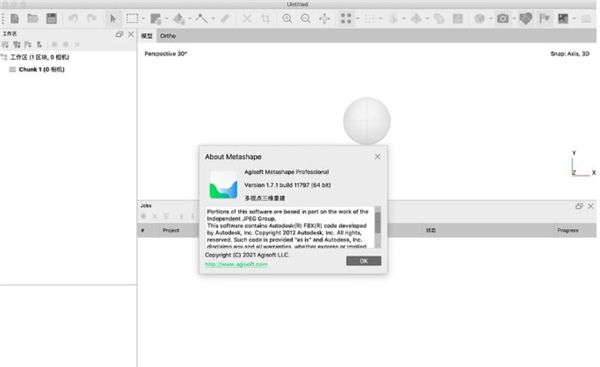The image size is (600, 367).
Task: Click OK in About Metashape dialog
Action: (x=364, y=261)
